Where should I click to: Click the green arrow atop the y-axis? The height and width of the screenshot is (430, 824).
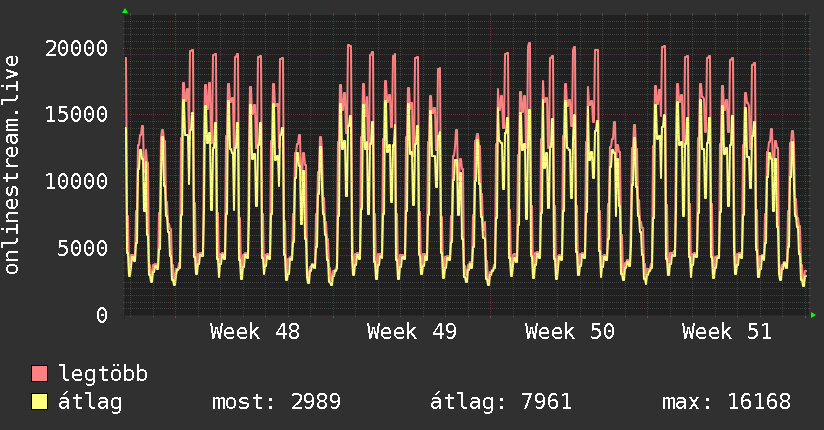coord(125,11)
